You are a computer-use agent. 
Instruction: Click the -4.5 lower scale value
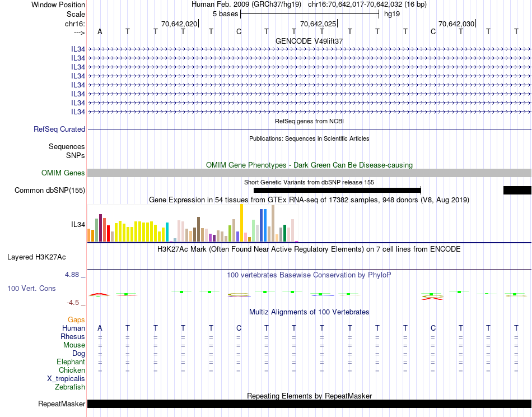coord(73,303)
